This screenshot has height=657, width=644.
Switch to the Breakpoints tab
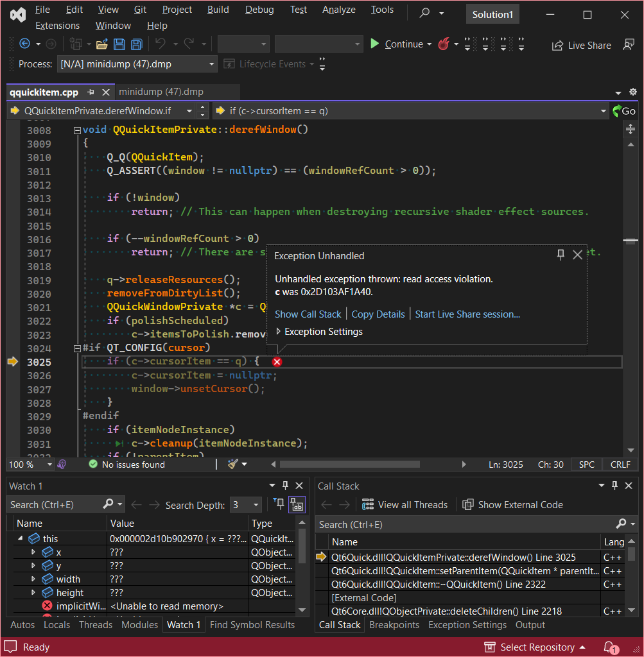tap(394, 624)
